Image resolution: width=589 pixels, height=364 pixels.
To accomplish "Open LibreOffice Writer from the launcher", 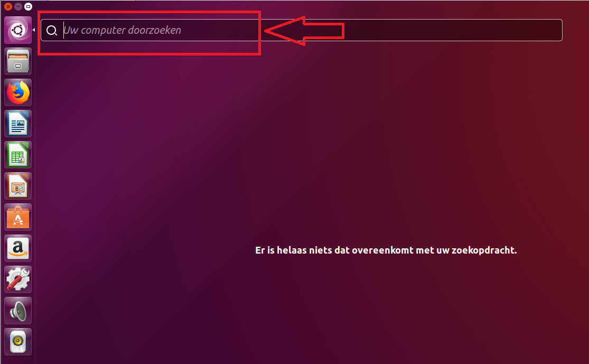I will point(18,124).
